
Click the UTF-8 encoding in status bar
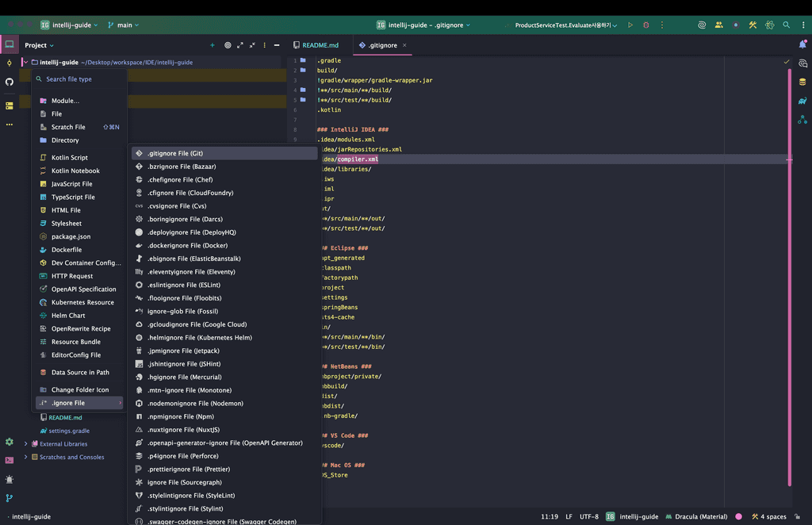click(589, 516)
